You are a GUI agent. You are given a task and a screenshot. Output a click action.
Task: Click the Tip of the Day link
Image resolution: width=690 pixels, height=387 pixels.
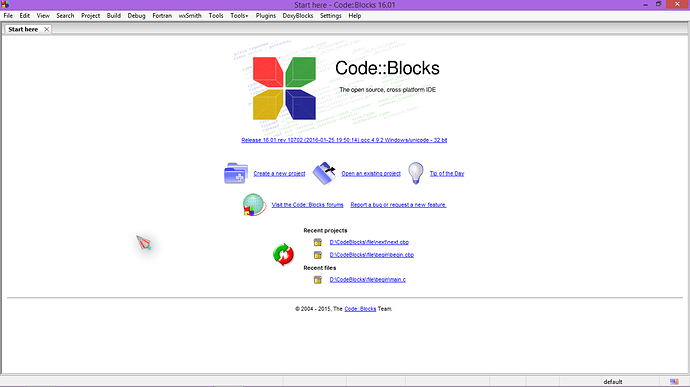[447, 173]
